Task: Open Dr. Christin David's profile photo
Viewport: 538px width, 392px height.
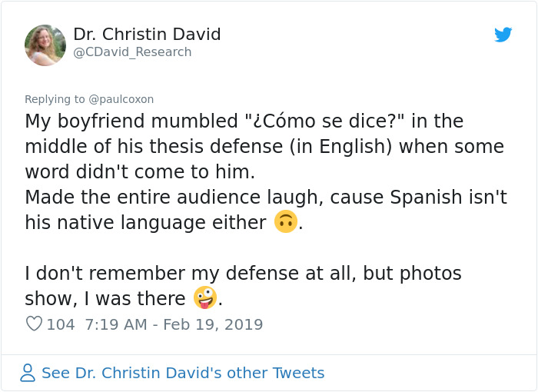Action: [x=45, y=45]
